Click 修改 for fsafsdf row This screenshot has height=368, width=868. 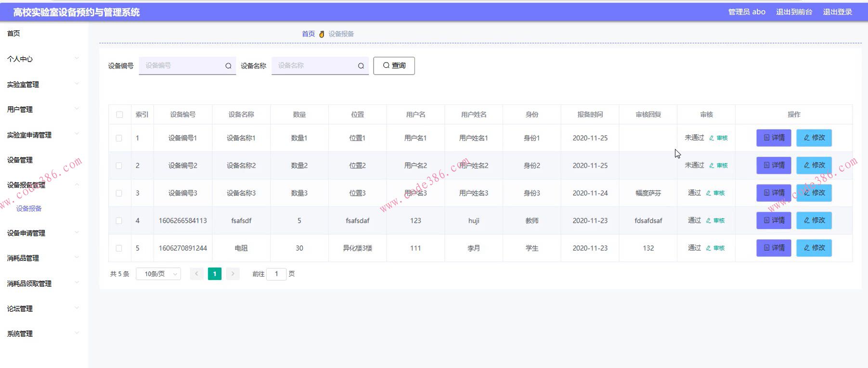(x=814, y=220)
